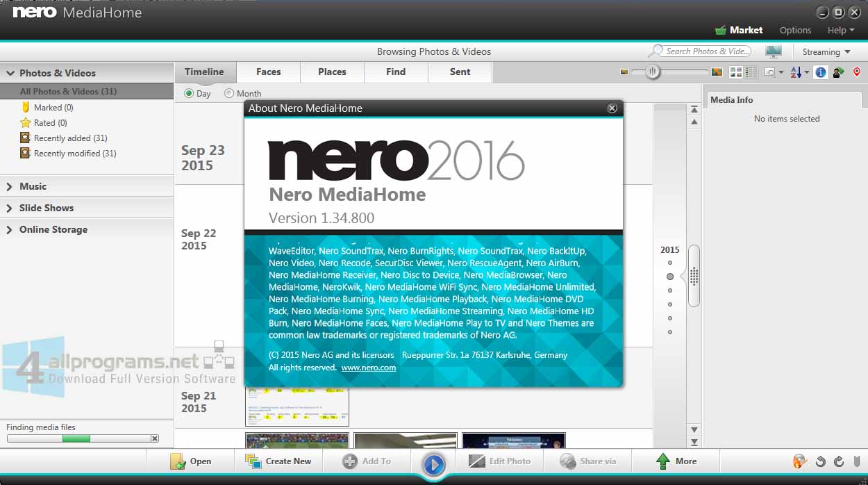The height and width of the screenshot is (485, 868).
Task: Open the www.nero.com link
Action: pyautogui.click(x=369, y=368)
